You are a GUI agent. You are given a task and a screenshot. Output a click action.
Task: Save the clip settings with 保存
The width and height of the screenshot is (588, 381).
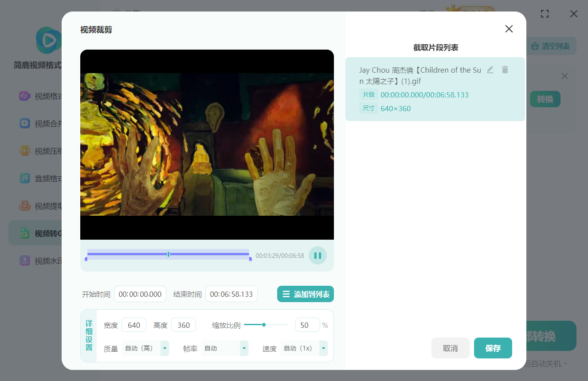(493, 348)
